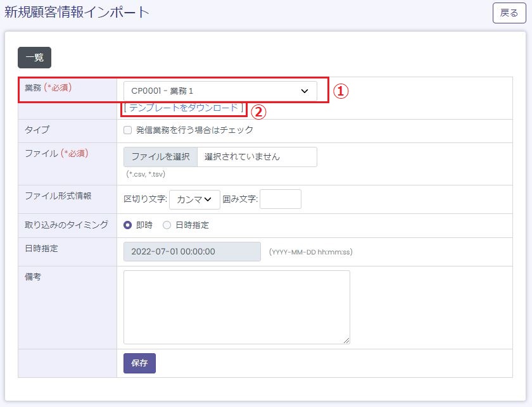Choose the 日時指定 radio option
This screenshot has height=407, width=532.
[167, 225]
